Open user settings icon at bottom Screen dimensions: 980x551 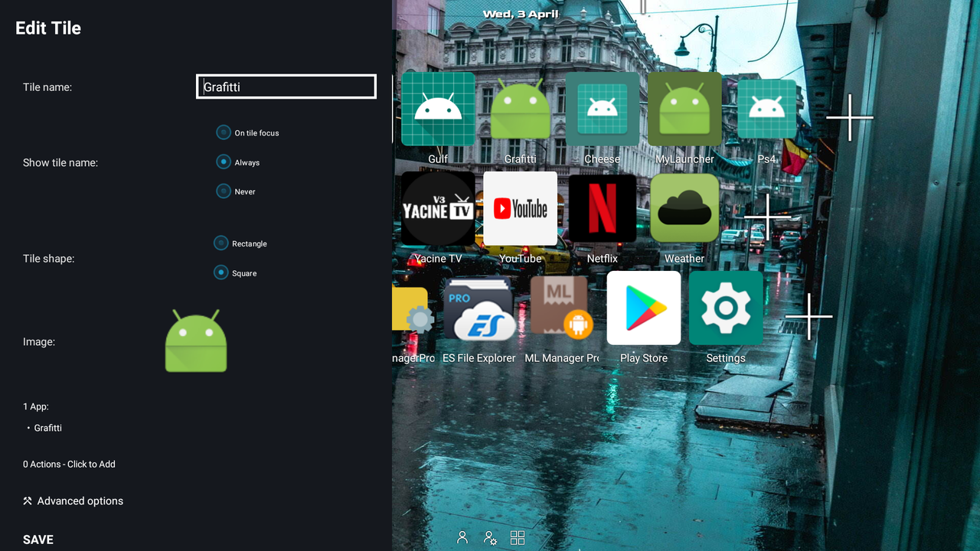tap(490, 537)
